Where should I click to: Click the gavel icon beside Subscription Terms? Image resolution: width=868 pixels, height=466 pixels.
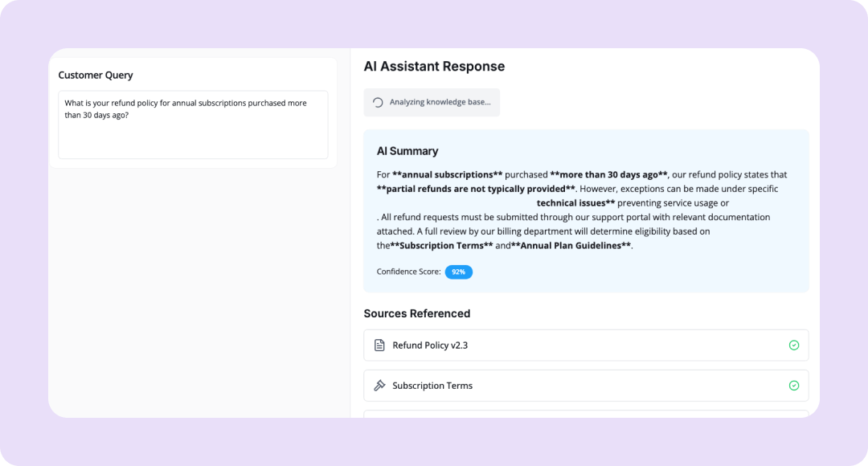tap(380, 386)
